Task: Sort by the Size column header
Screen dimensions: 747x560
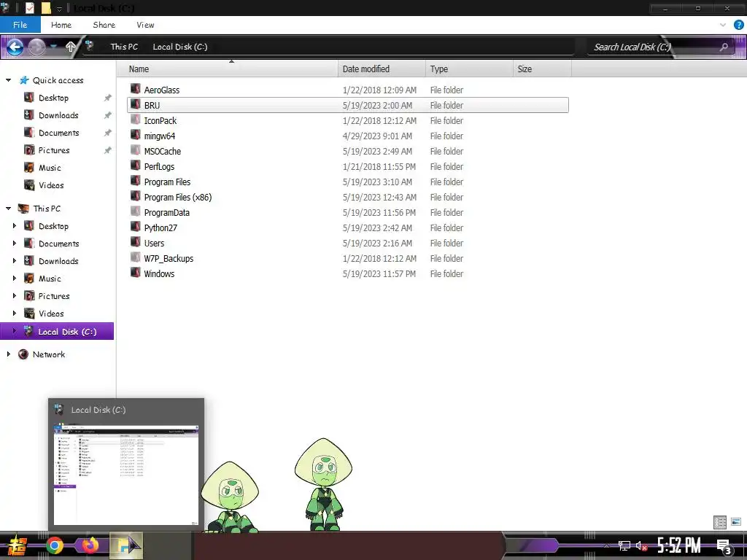Action: (x=543, y=69)
